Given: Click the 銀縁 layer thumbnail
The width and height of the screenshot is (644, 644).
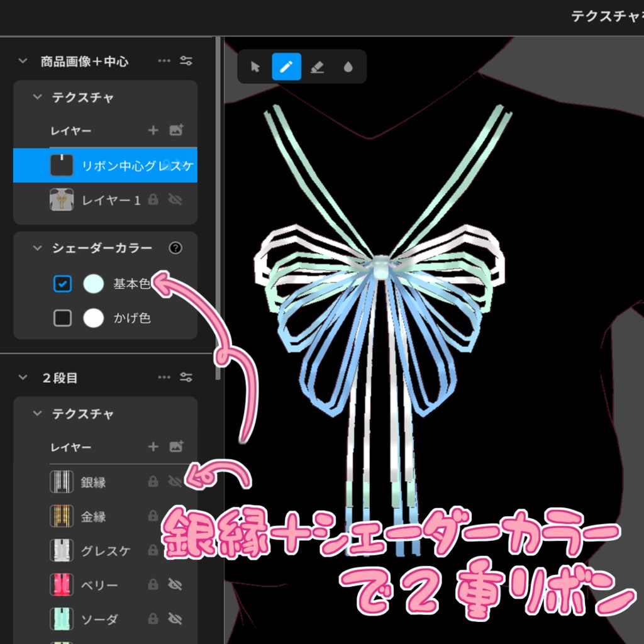Looking at the screenshot, I should (x=62, y=481).
